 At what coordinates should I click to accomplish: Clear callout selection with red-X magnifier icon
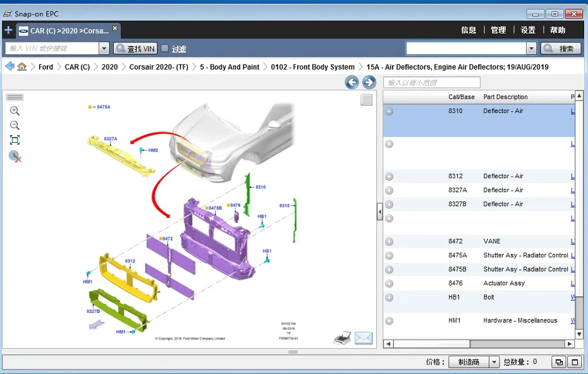pos(15,156)
